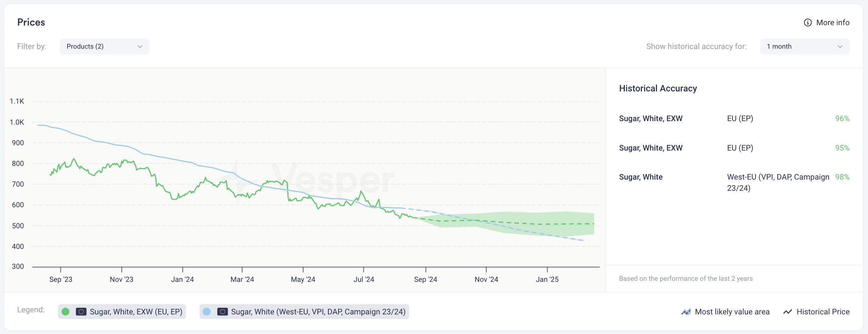Select the Historical Price label
The image size is (868, 334).
[823, 312]
